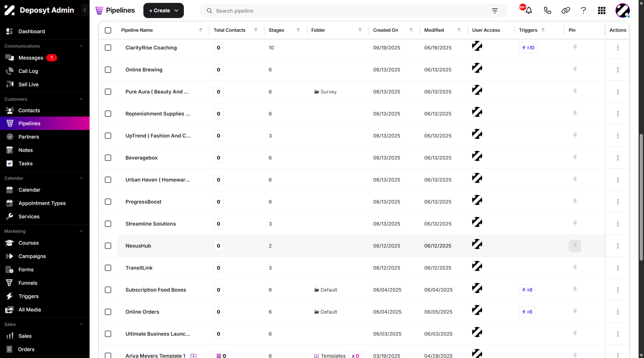Open the help question mark icon
The image size is (644, 358).
pos(583,10)
